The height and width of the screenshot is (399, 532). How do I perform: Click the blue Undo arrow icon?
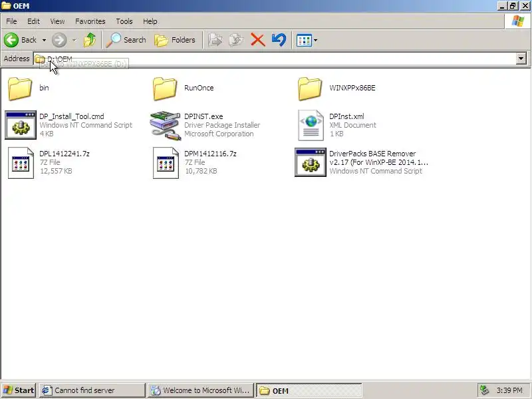point(279,40)
